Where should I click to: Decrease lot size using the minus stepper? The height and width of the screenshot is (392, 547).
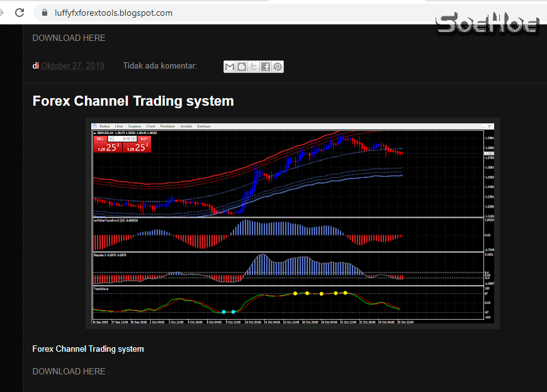[110, 139]
